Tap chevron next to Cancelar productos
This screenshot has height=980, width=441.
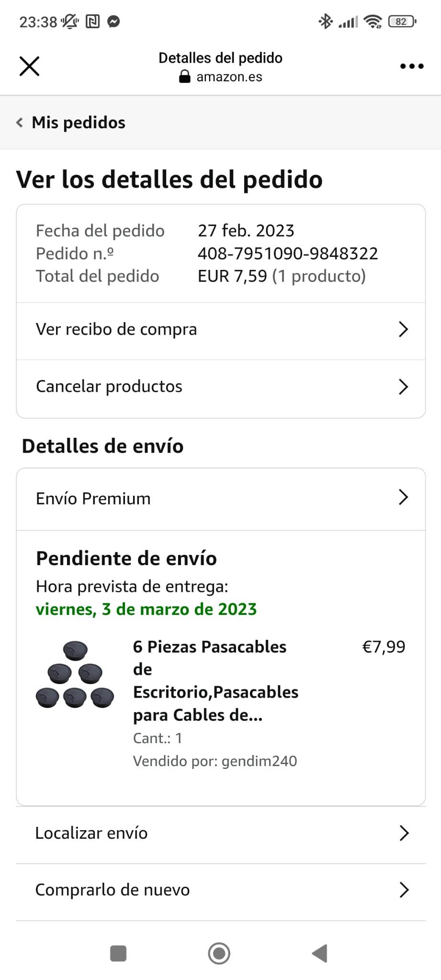(x=403, y=387)
